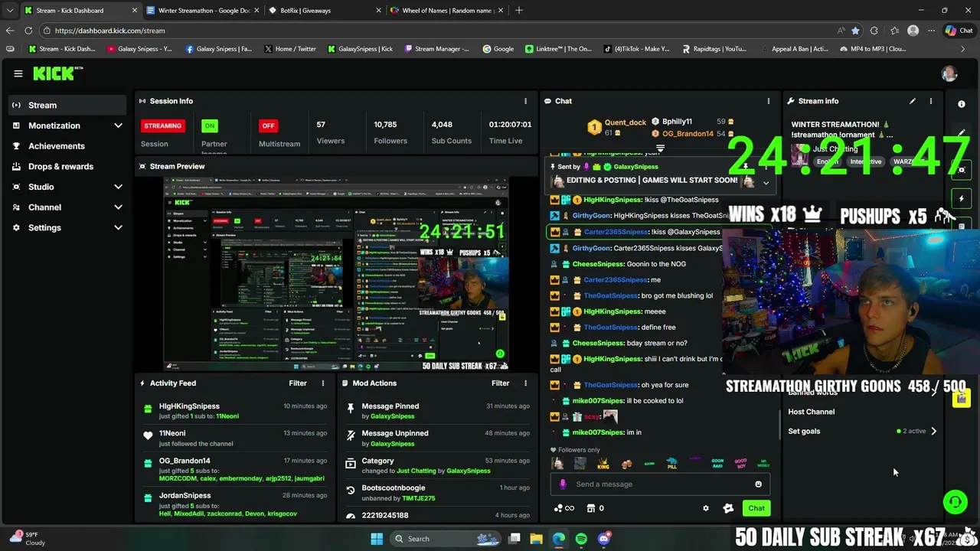Click the STREAMING status badge
Viewport: 980px width, 551px height.
(x=162, y=126)
